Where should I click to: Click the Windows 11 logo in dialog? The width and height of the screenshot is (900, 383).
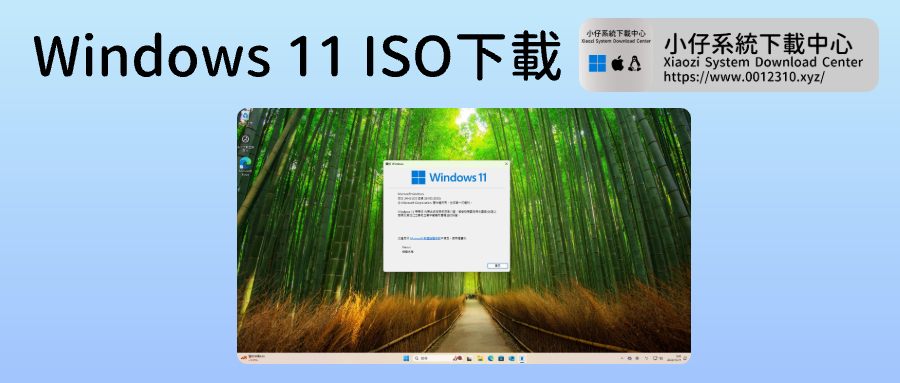448,177
